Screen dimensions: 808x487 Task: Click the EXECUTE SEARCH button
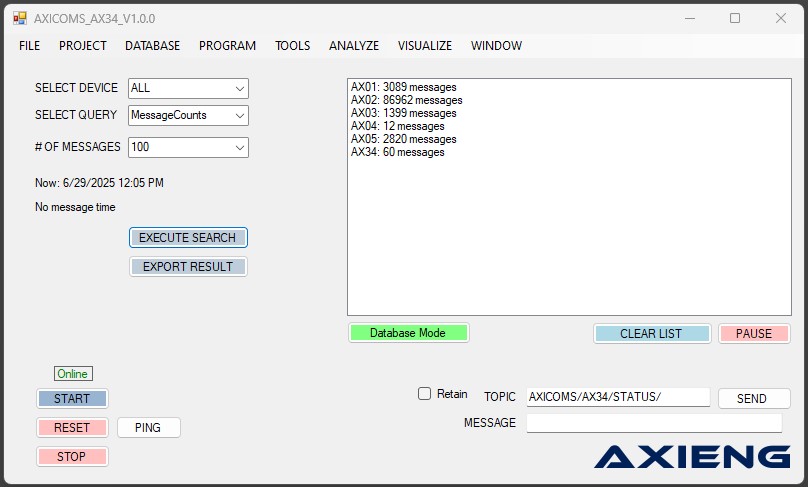point(188,238)
